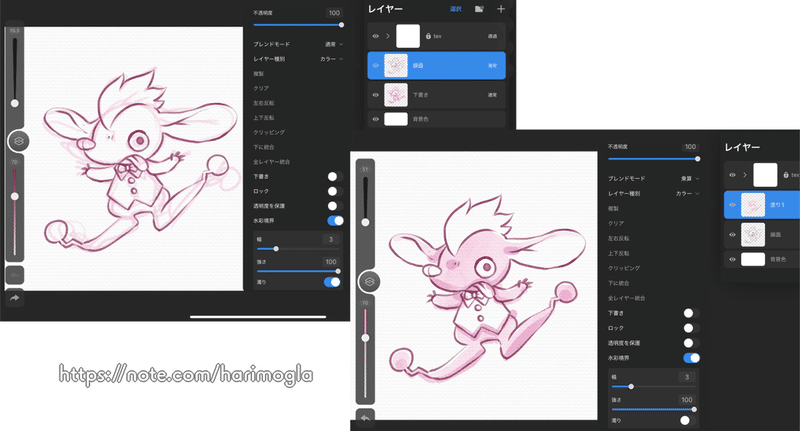Image resolution: width=800 pixels, height=431 pixels.
Task: Click the lock icon on right window's tex layer
Action: click(x=786, y=175)
